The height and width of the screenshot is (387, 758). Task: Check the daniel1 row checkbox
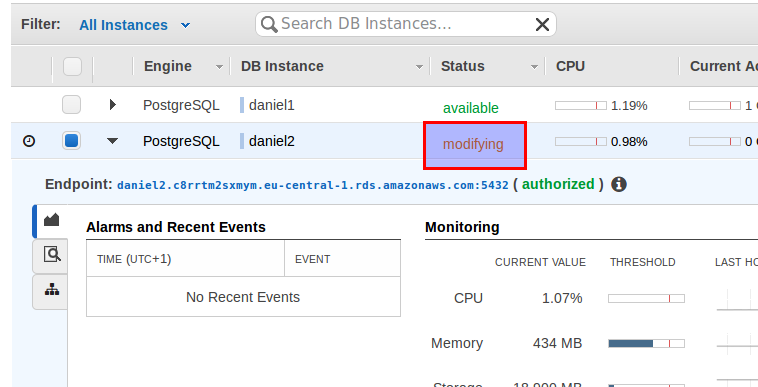pyautogui.click(x=72, y=105)
